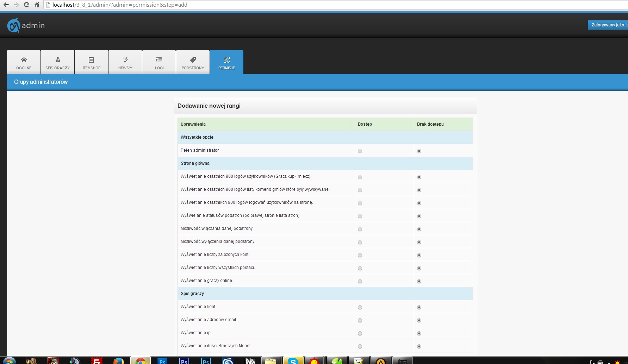Select Brak dostępu for website login logs
The height and width of the screenshot is (364, 628).
[419, 203]
